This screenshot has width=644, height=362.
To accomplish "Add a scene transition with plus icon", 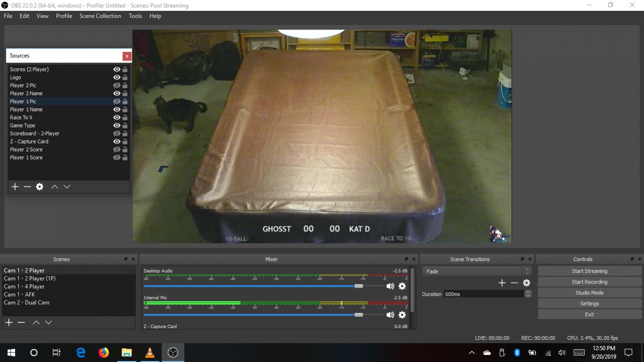I will point(502,283).
